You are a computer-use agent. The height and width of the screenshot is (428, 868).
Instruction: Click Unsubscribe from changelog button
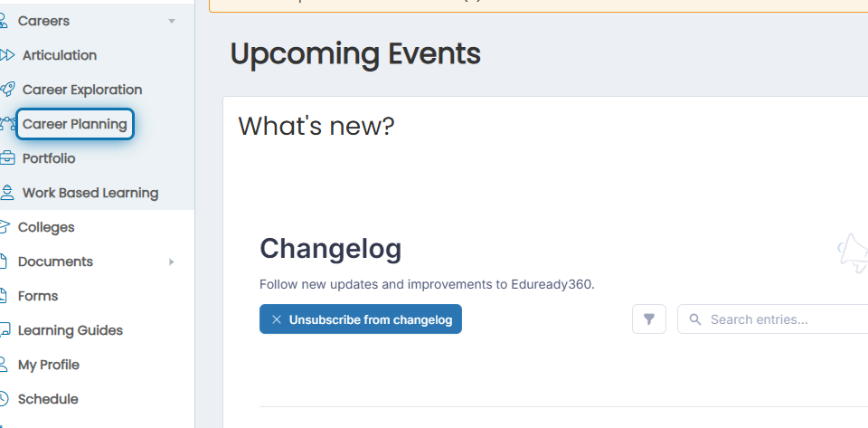361,319
